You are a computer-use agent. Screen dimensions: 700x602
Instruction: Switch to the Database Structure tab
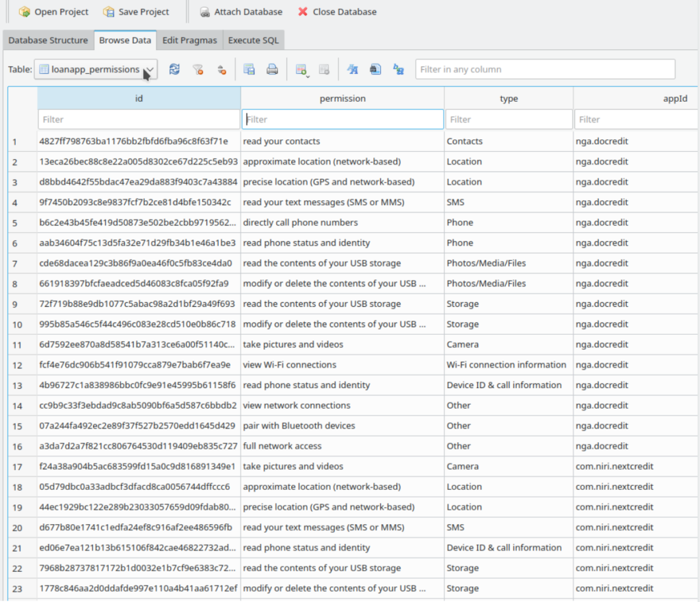(49, 40)
